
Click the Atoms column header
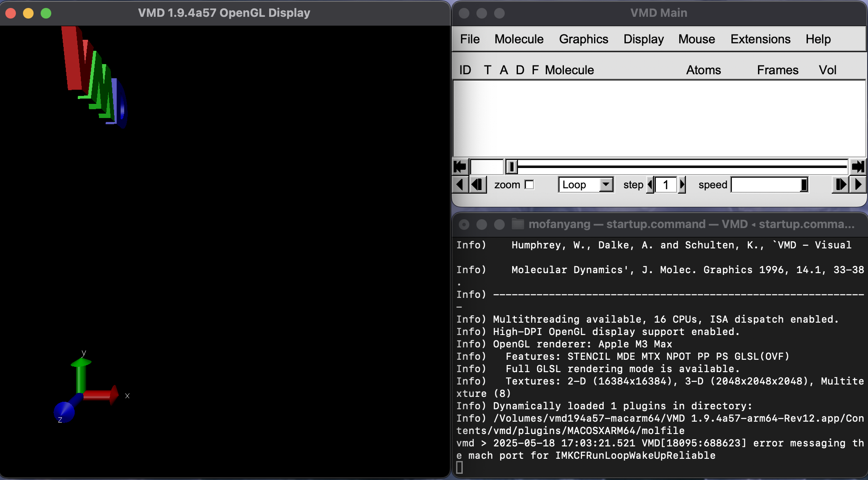click(703, 70)
